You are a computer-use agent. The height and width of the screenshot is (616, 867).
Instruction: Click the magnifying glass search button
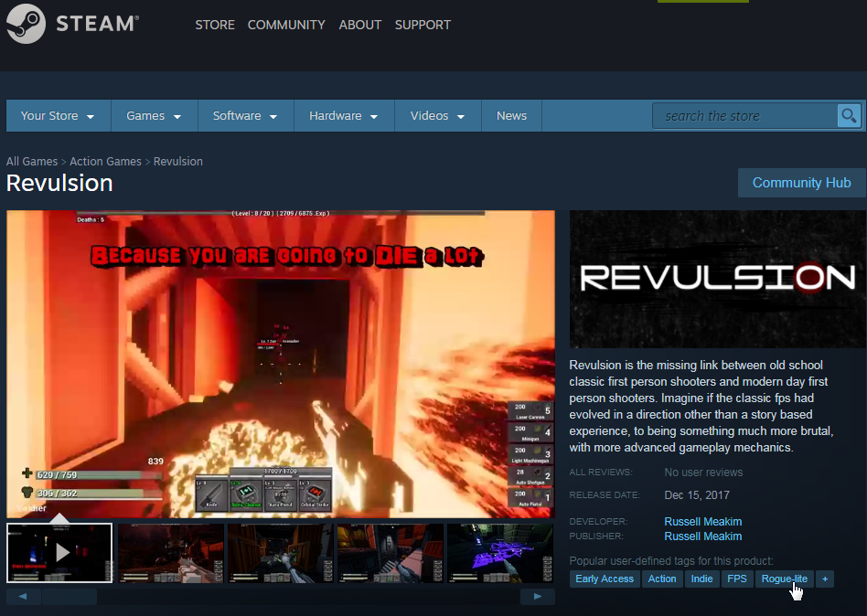coord(849,116)
